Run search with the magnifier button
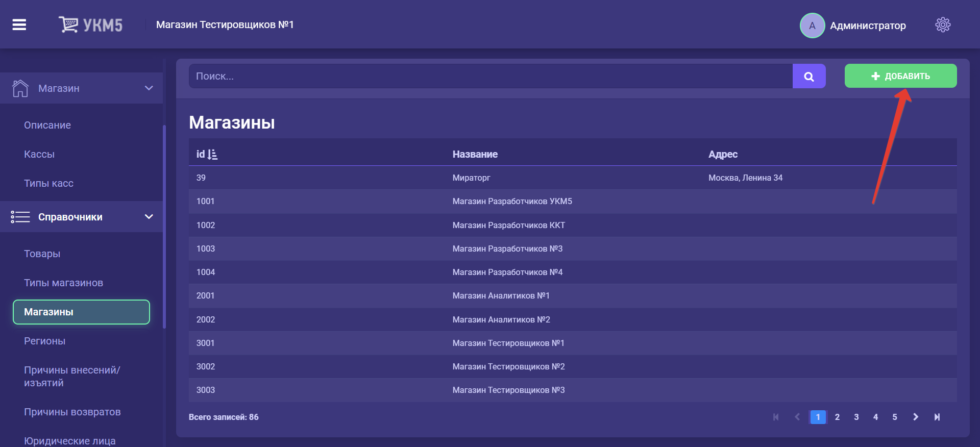 coord(808,77)
